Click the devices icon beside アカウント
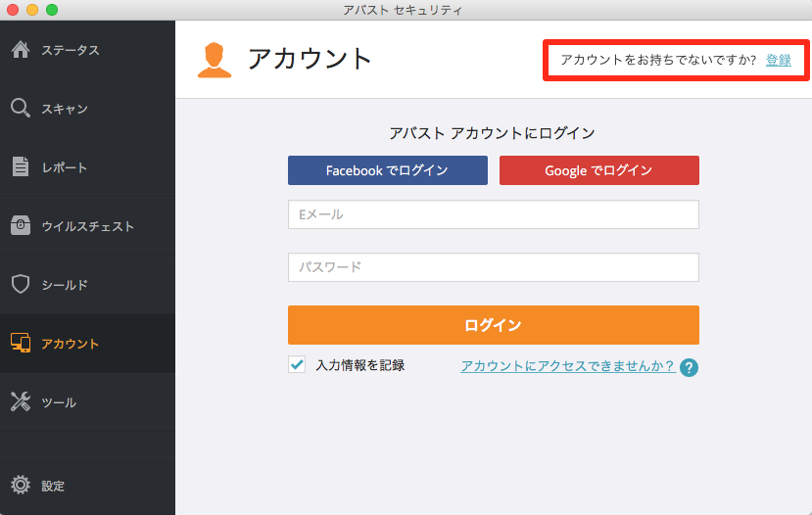This screenshot has height=515, width=812. [21, 343]
